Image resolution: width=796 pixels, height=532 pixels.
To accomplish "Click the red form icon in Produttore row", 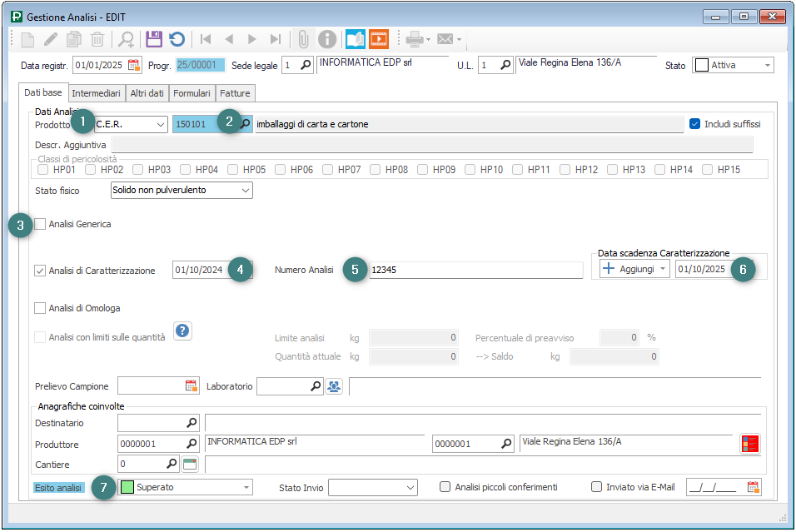I will point(750,444).
